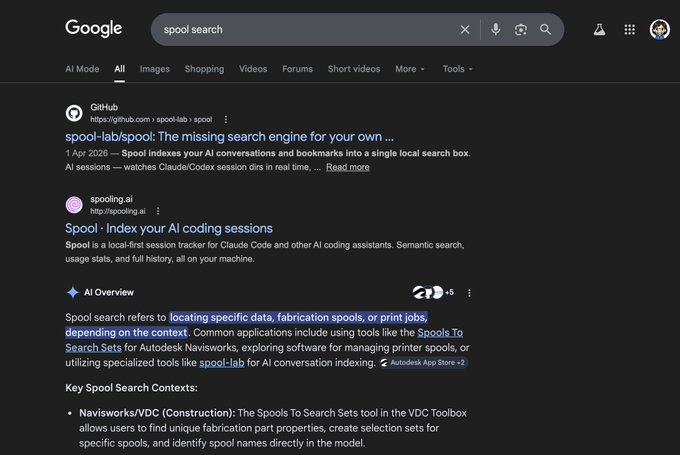Click inside the spool search input field
Image resolution: width=680 pixels, height=455 pixels.
tap(304, 29)
